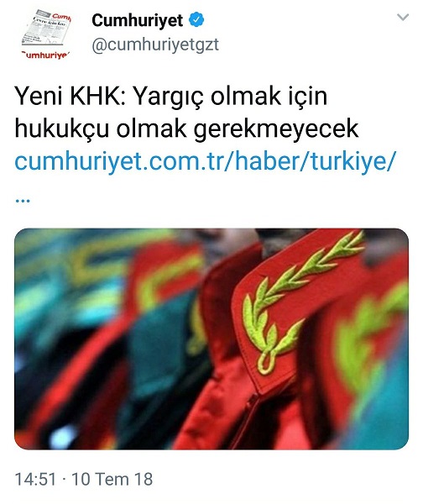Open the Cumhuriyet display name
The height and width of the screenshot is (504, 423).
[x=137, y=20]
